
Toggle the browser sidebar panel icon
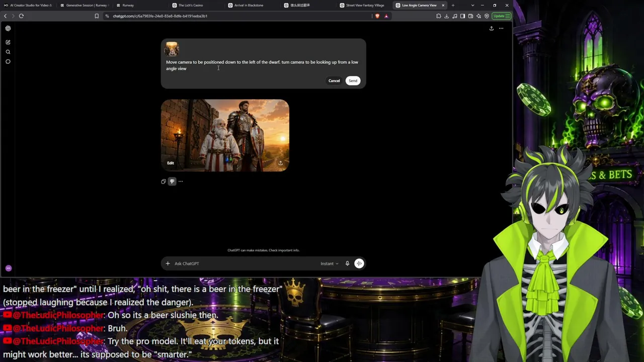[x=462, y=16]
